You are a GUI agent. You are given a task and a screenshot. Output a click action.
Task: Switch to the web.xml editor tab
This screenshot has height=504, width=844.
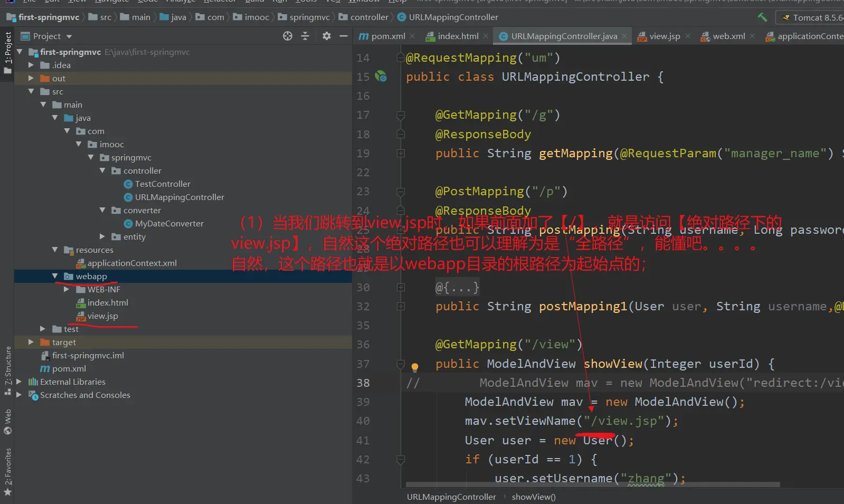[x=728, y=36]
